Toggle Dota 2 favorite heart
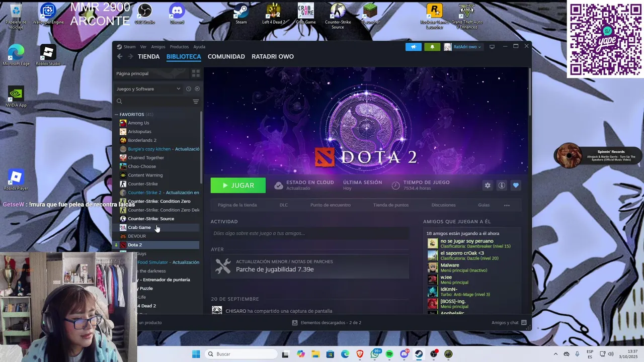The image size is (644, 362). click(516, 186)
